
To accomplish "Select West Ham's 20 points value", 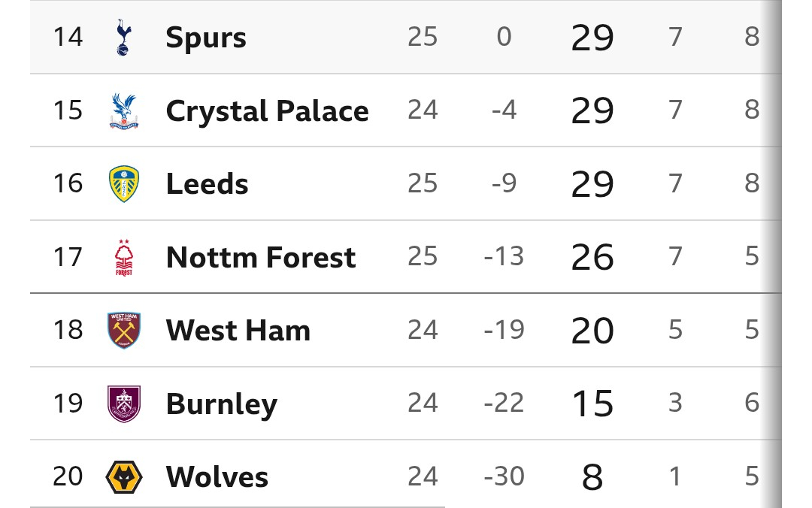I will pos(592,331).
